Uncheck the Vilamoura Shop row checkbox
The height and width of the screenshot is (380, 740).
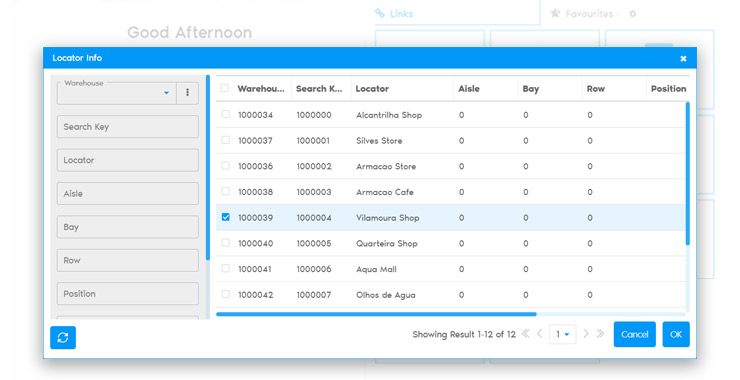click(x=226, y=217)
